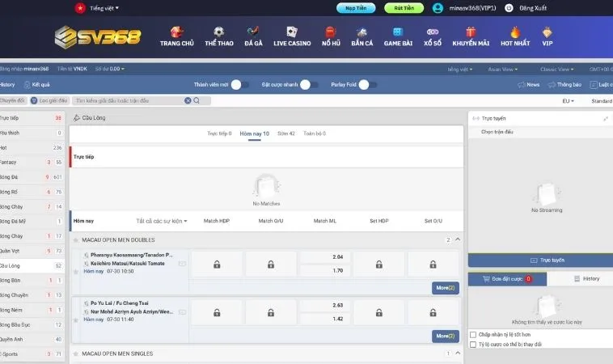Check Chấp nhận tỷ lệ tốt hơn

click(x=473, y=334)
